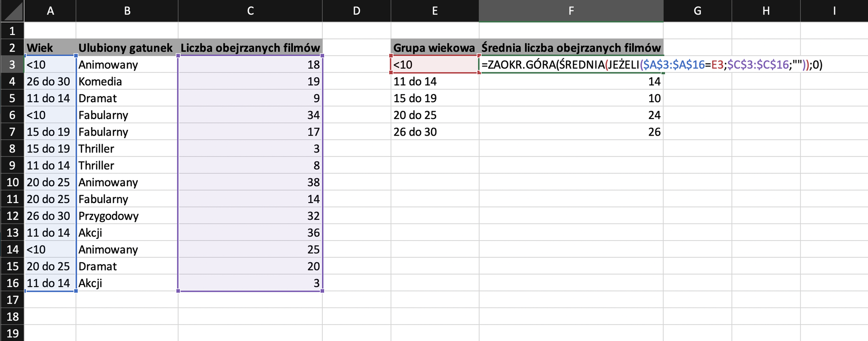The height and width of the screenshot is (341, 868).
Task: Select 'Thriller' cell in row 9
Action: tap(127, 166)
